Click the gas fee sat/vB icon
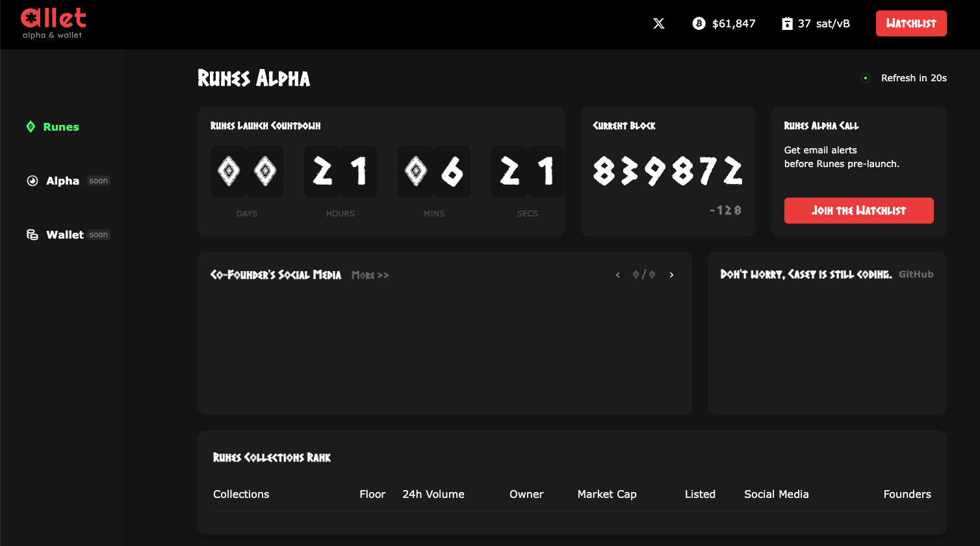Screen dimensions: 980x546 point(787,23)
